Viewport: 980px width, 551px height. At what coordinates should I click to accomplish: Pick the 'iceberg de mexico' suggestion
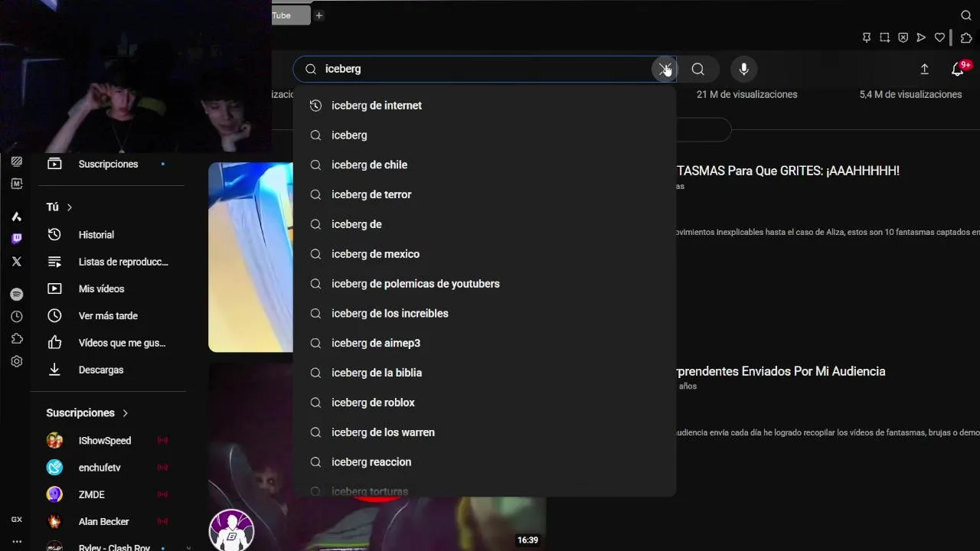click(484, 254)
